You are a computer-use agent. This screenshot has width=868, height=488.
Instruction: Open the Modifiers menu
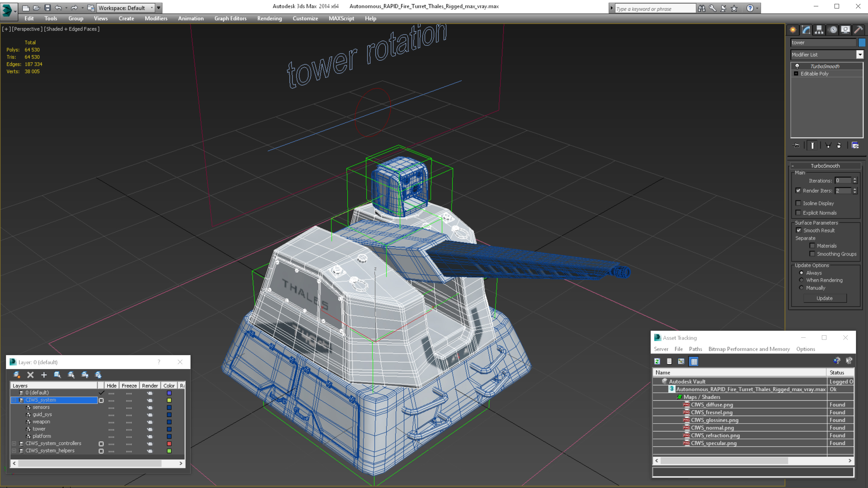tap(156, 18)
